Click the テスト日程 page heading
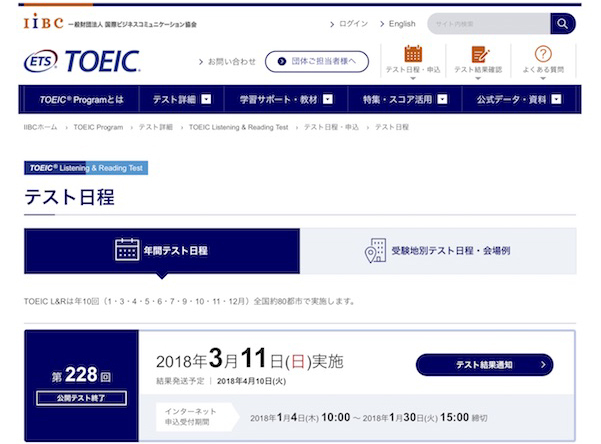 click(x=69, y=198)
